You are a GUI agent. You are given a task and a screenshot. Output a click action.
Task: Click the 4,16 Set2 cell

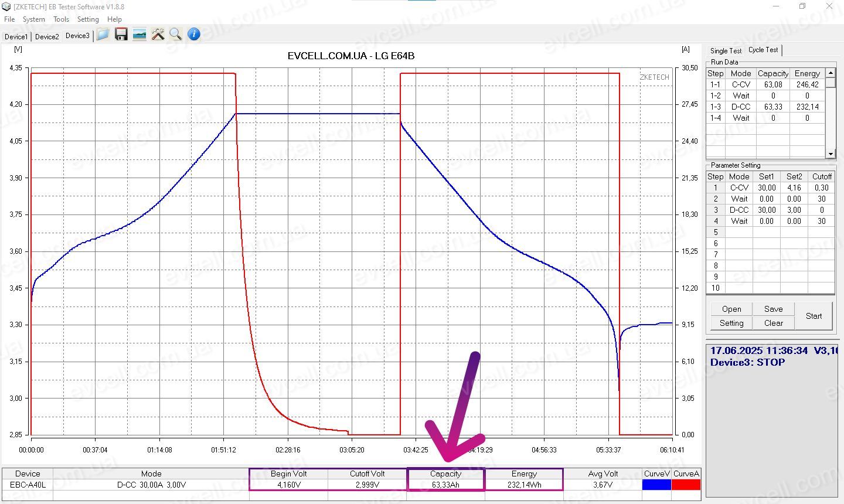click(x=794, y=188)
